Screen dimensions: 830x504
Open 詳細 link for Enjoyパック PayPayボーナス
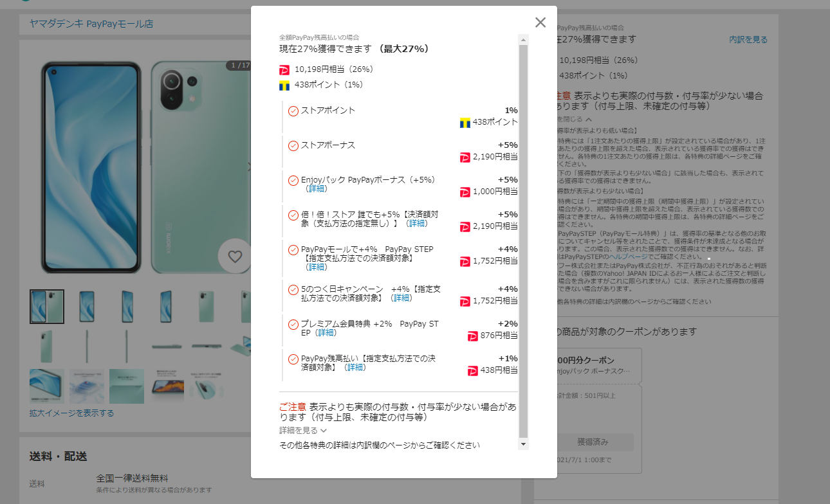(317, 189)
